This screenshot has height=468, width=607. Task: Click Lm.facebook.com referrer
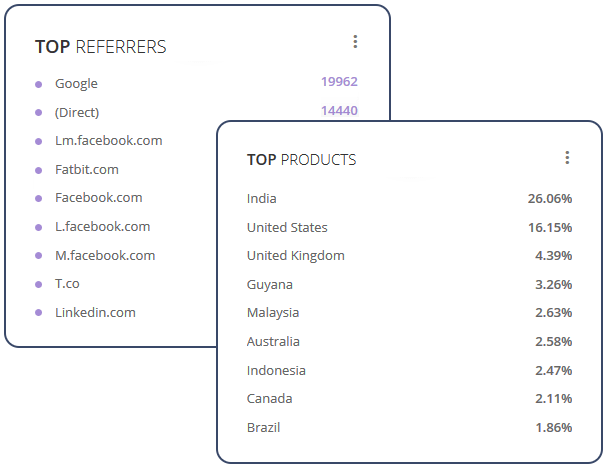click(109, 141)
